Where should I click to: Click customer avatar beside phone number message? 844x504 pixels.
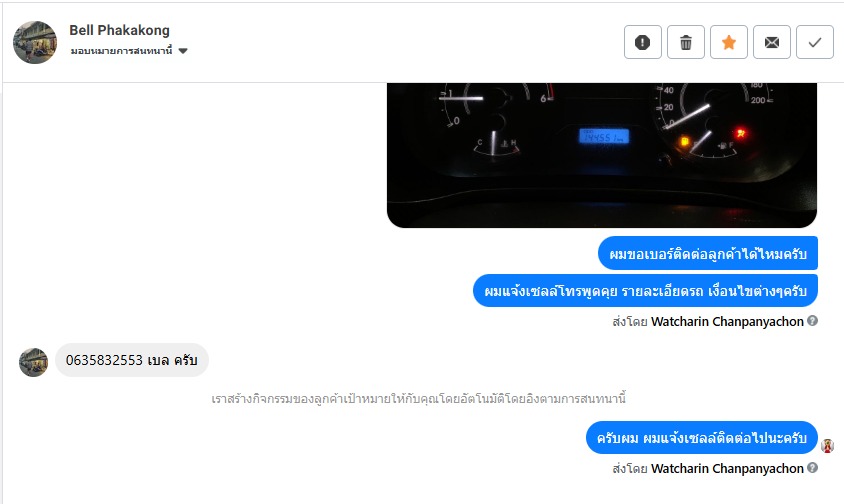pos(33,362)
